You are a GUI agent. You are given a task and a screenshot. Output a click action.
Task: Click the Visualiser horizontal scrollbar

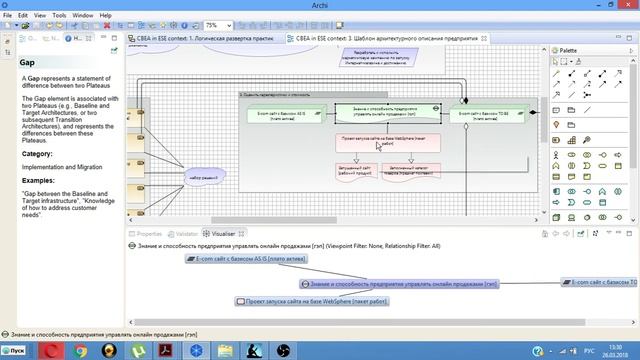359,322
